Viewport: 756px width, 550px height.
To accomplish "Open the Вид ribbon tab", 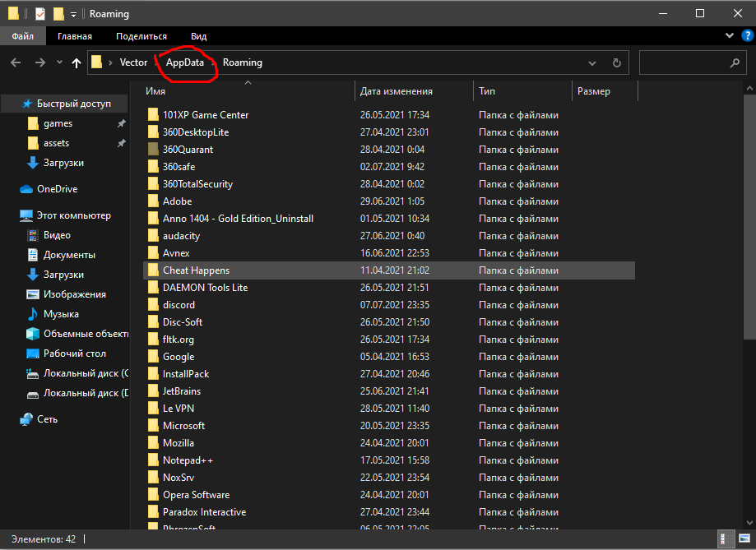I will [x=198, y=36].
